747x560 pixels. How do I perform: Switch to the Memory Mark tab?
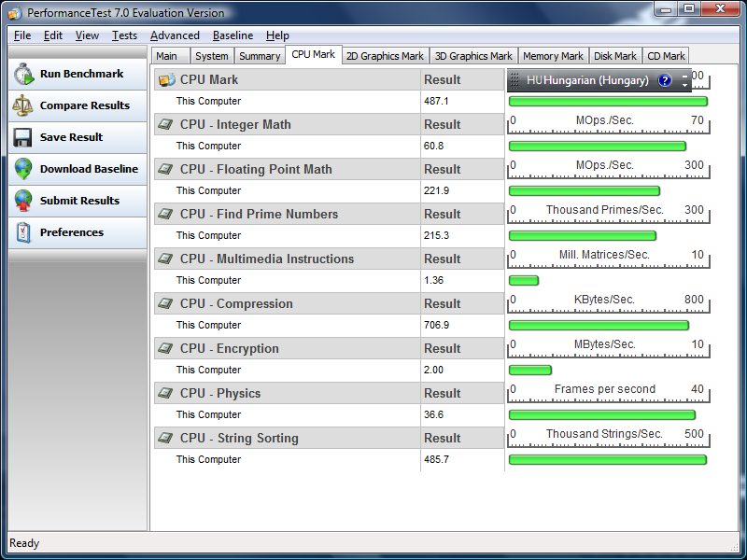(553, 56)
